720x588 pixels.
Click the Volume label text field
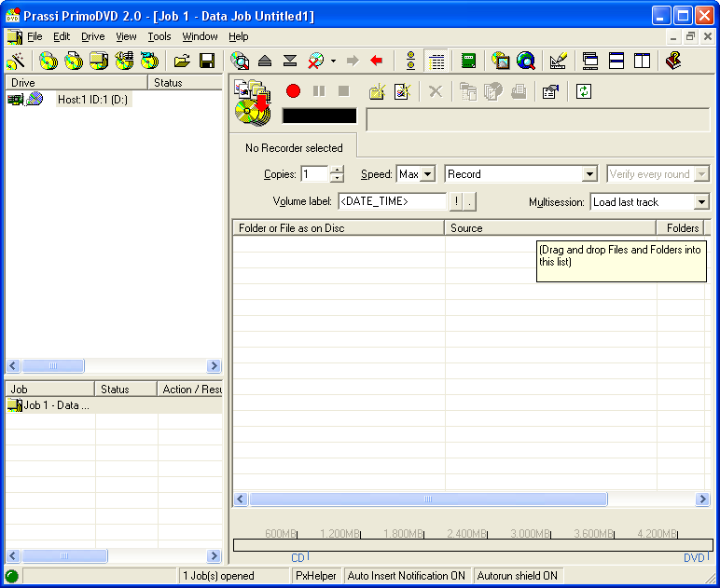coord(392,201)
